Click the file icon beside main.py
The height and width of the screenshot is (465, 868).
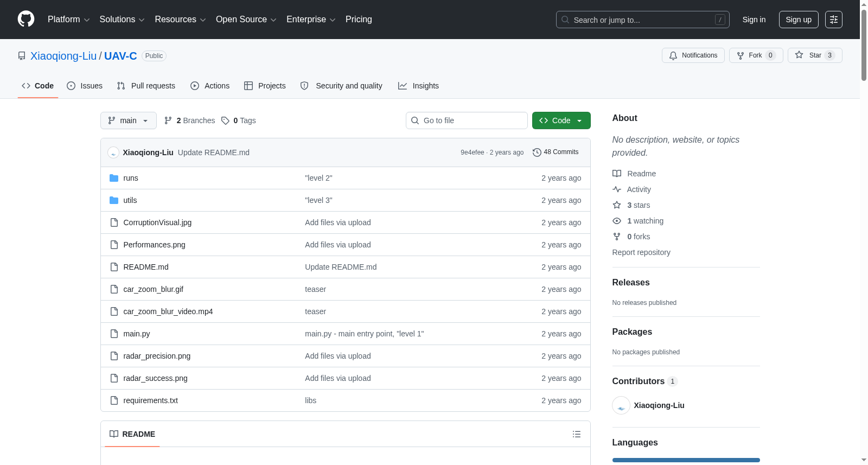click(x=114, y=334)
